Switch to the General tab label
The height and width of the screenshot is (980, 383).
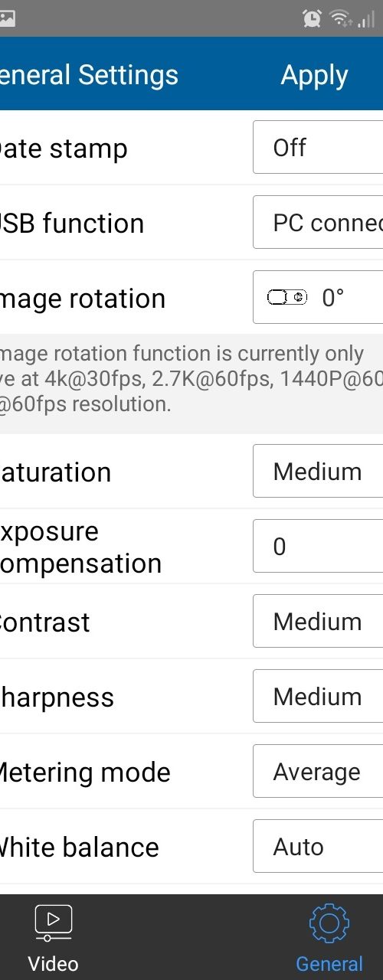(x=329, y=963)
